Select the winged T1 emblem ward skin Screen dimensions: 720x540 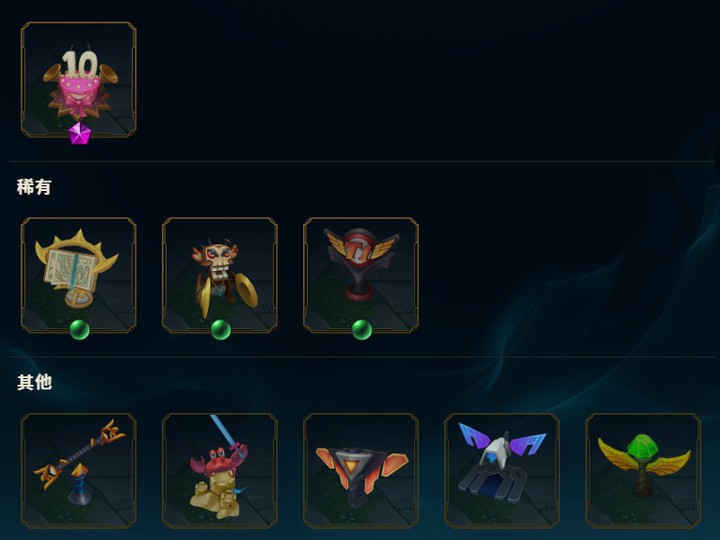click(361, 275)
